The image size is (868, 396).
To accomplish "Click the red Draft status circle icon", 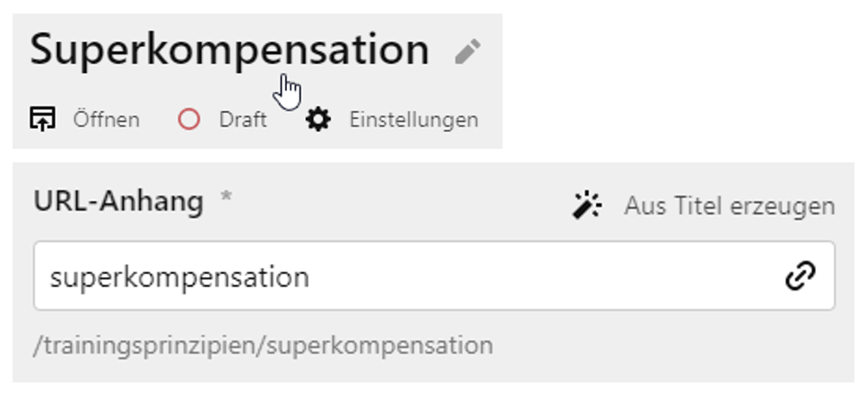I will click(189, 119).
